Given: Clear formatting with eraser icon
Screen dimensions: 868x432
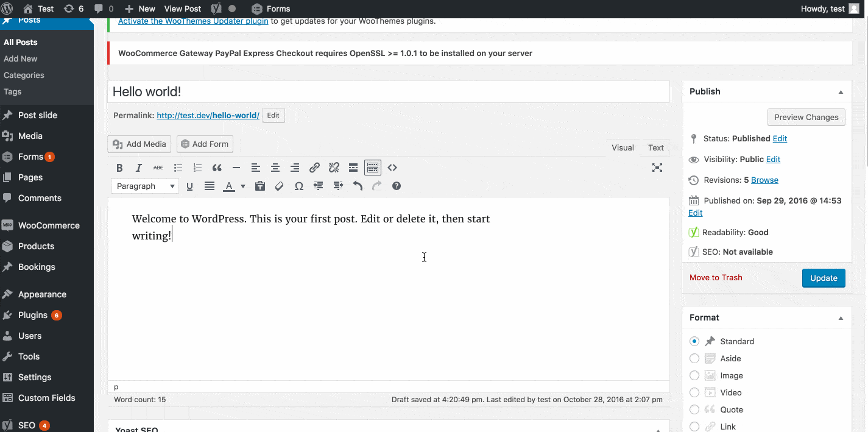Looking at the screenshot, I should point(280,186).
